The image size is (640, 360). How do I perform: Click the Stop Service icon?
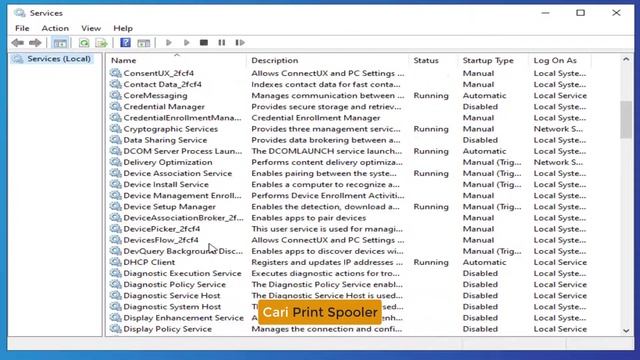click(204, 42)
